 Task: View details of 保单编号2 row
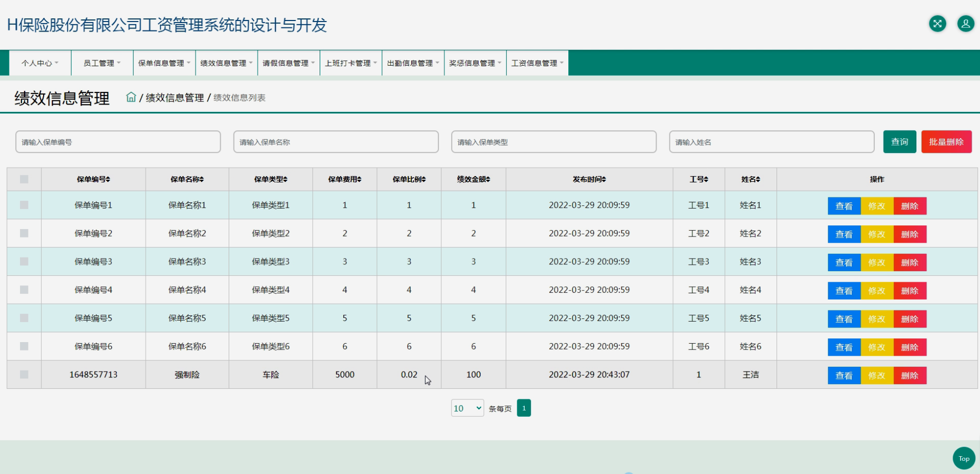(844, 234)
